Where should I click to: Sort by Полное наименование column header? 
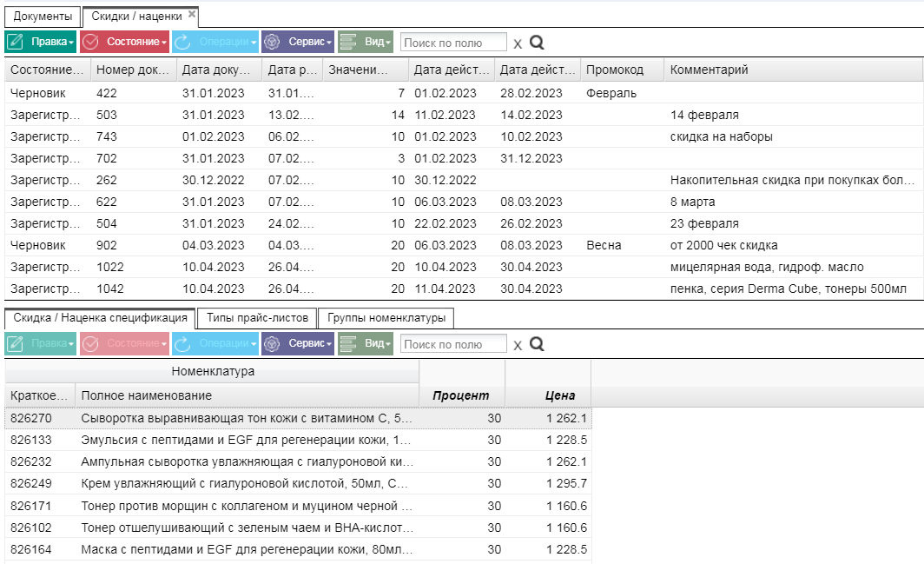pyautogui.click(x=247, y=395)
